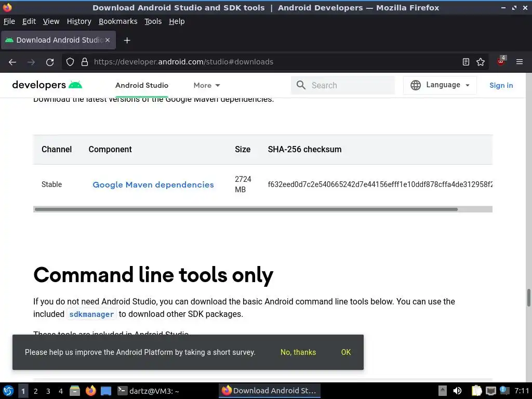Go back to previous page
Image resolution: width=532 pixels, height=399 pixels.
(x=12, y=62)
